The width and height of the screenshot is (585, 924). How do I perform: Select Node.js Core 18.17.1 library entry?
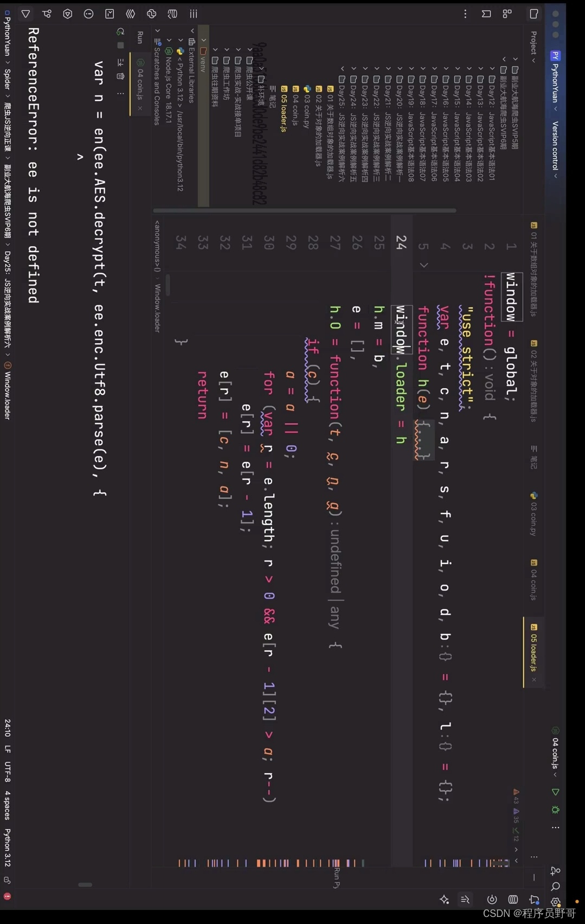169,86
